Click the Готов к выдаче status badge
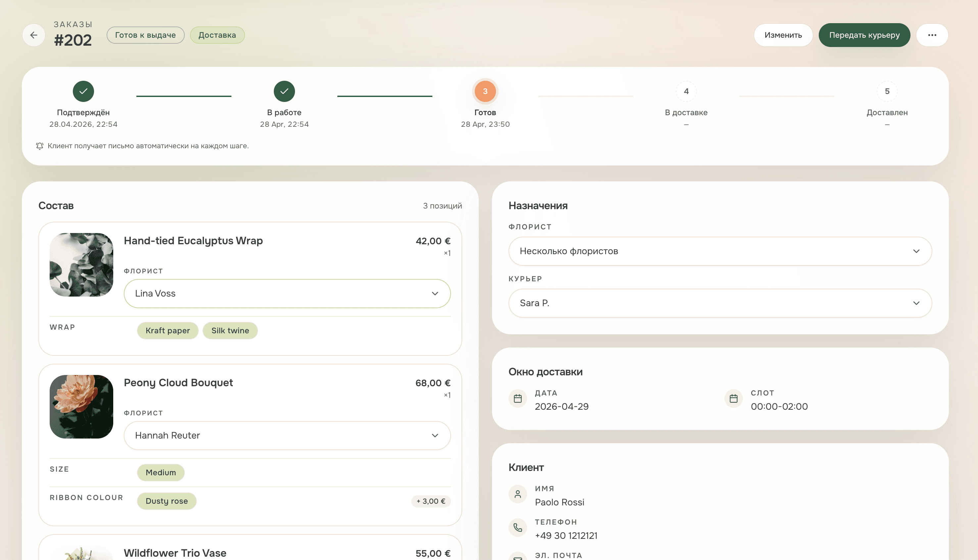This screenshot has width=978, height=560. click(x=145, y=35)
